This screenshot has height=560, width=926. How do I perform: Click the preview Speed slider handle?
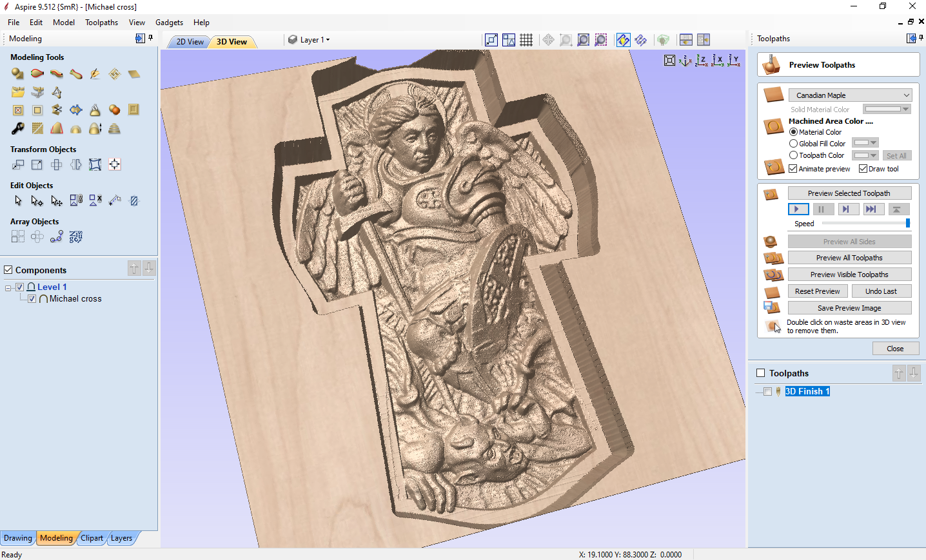click(907, 224)
